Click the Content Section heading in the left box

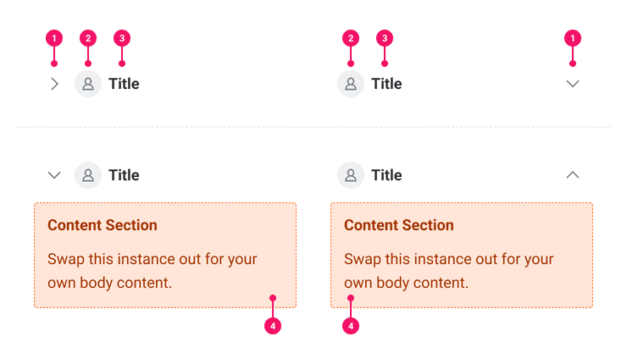[x=103, y=225]
